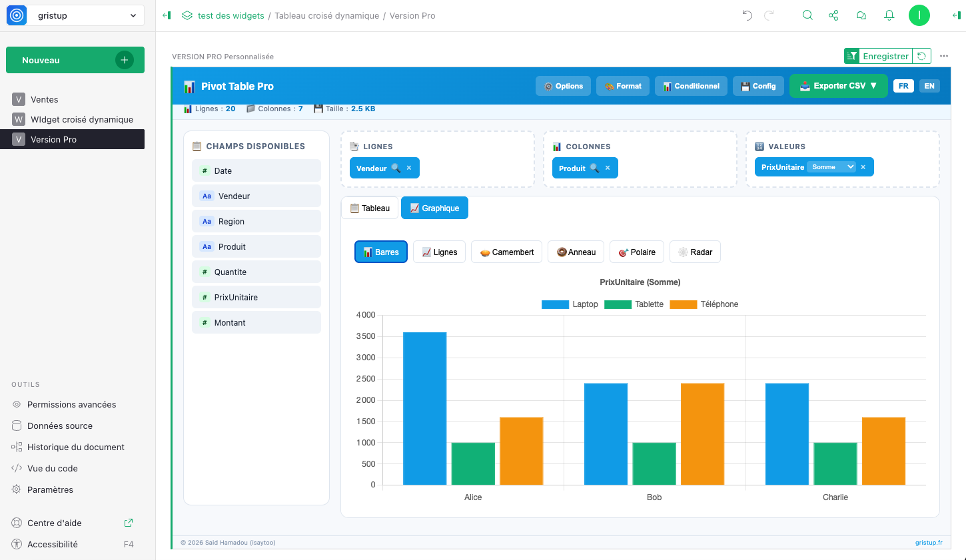Switch to the Tableau tab
Viewport: 966px width, 560px height.
370,208
